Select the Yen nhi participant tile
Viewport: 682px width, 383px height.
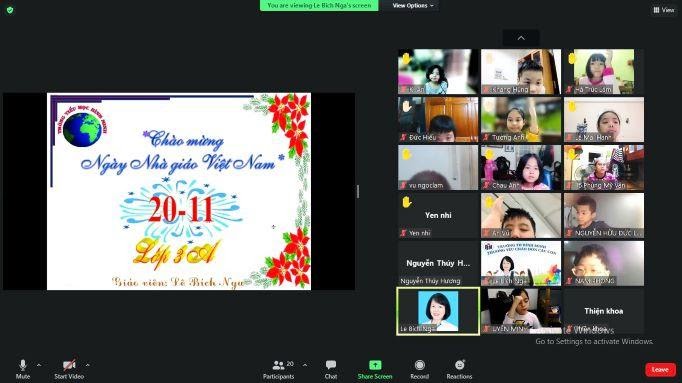tap(438, 215)
